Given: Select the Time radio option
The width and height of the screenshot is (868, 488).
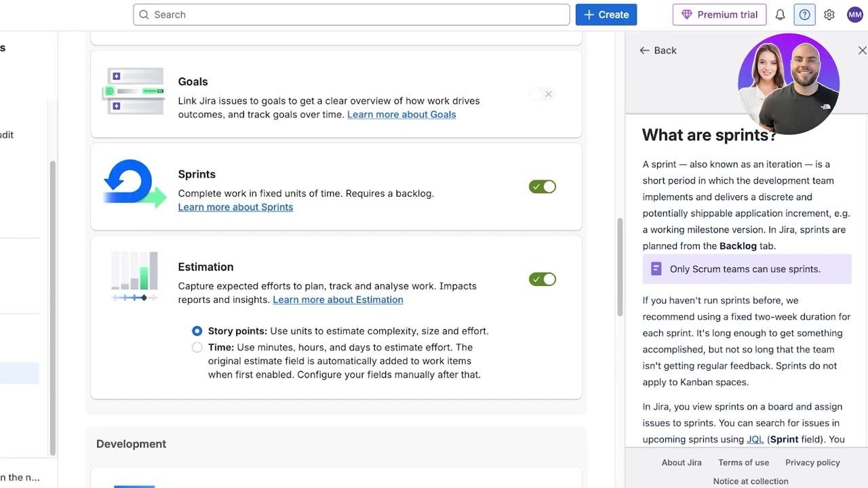Looking at the screenshot, I should point(197,348).
